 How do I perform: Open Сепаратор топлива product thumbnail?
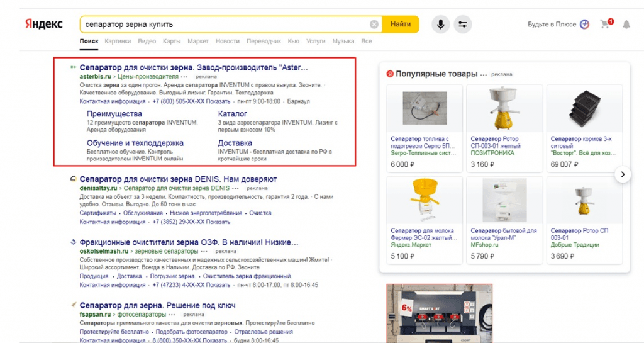pos(425,108)
